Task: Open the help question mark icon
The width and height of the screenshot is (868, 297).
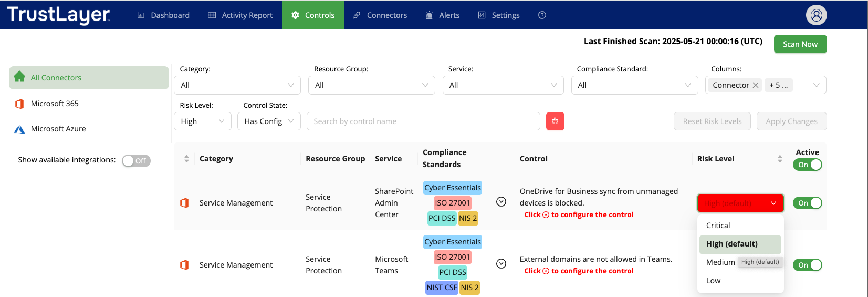Action: pyautogui.click(x=542, y=15)
